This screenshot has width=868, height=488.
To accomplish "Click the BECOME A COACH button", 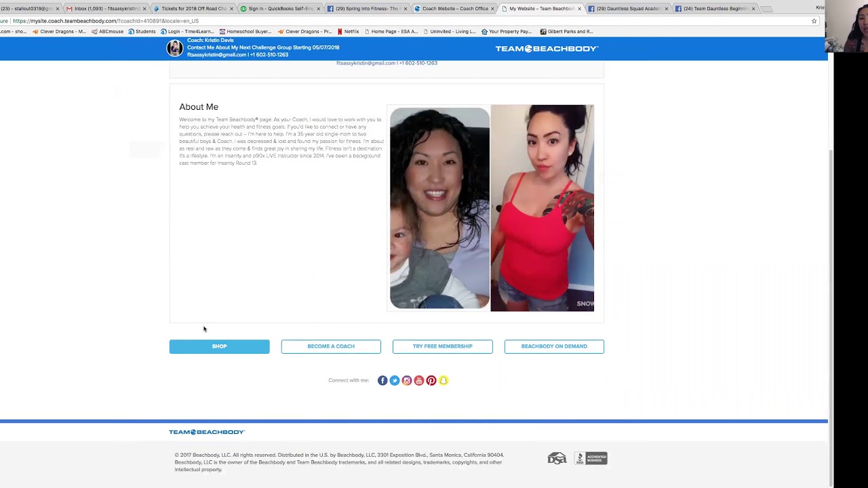I will [x=331, y=346].
